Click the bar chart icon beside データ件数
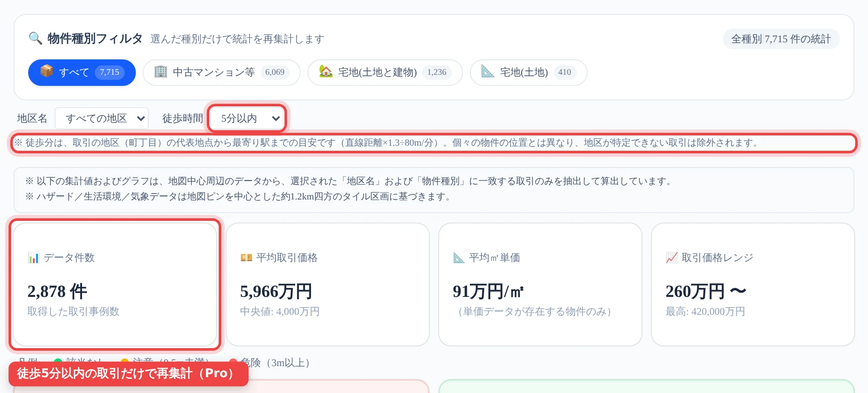This screenshot has height=393, width=868. click(33, 258)
